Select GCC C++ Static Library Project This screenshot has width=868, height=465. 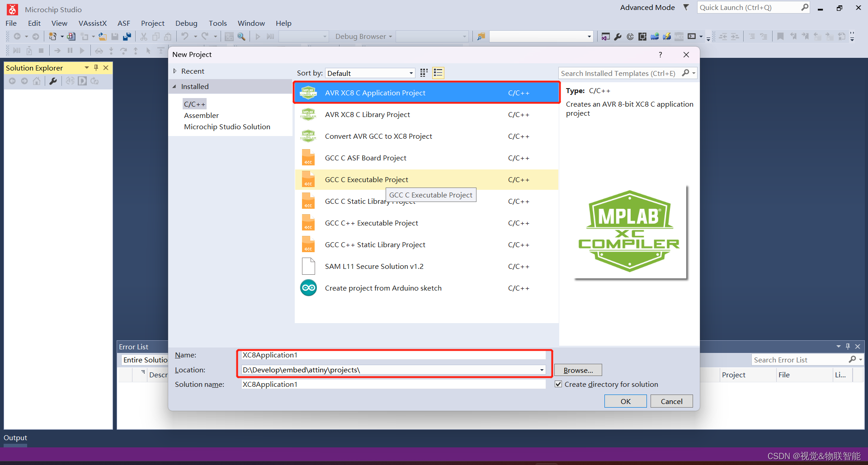pos(427,245)
